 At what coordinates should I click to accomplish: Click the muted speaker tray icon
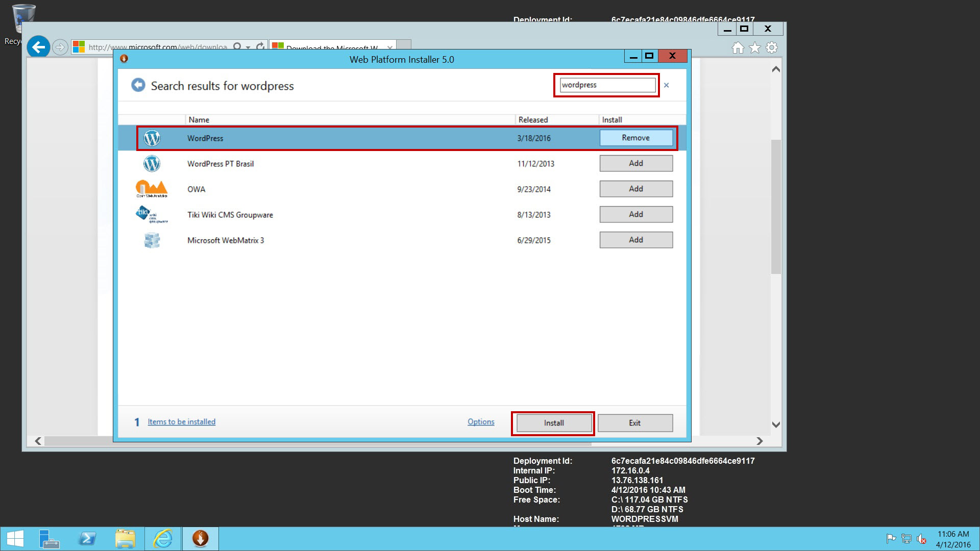[x=922, y=539]
